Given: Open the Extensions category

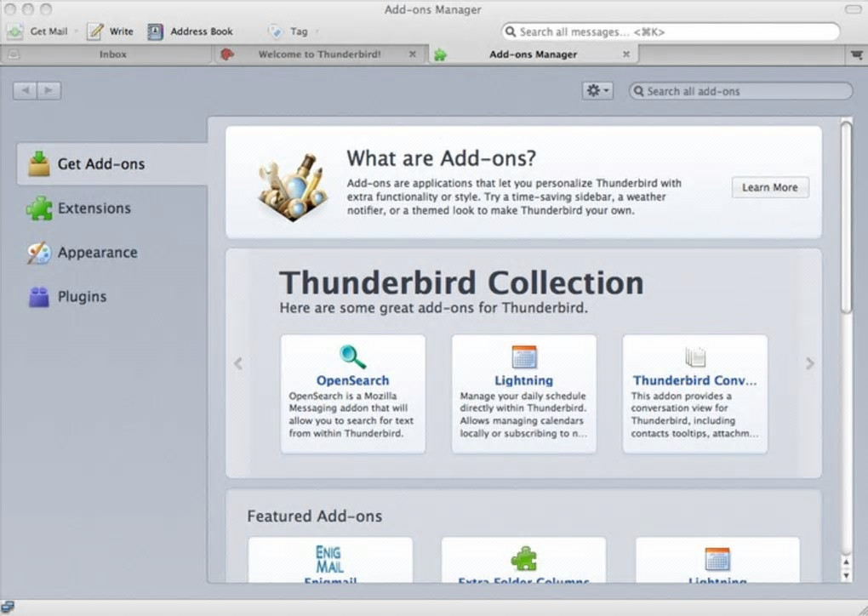Looking at the screenshot, I should tap(112, 208).
